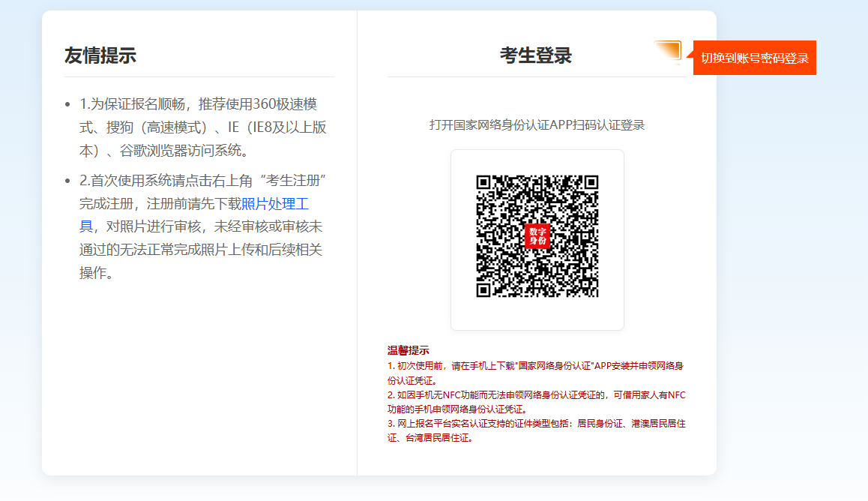
Task: Click the second 温馨提示 item about NFC function
Action: tap(535, 401)
